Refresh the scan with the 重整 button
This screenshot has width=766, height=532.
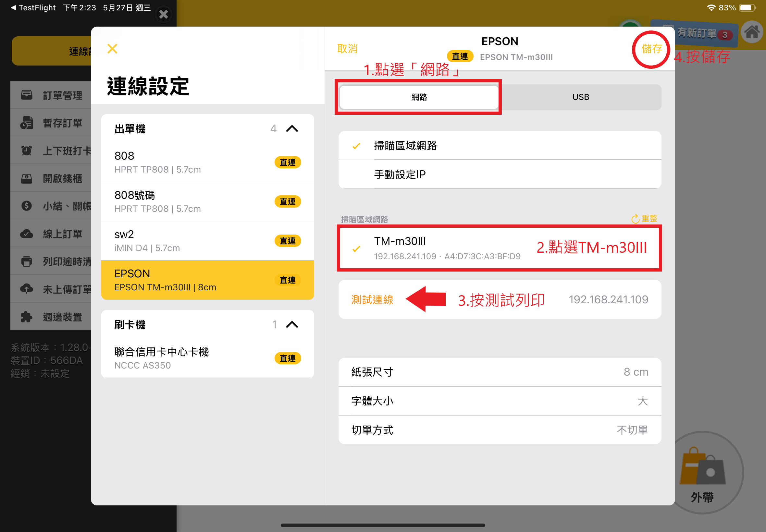click(644, 219)
